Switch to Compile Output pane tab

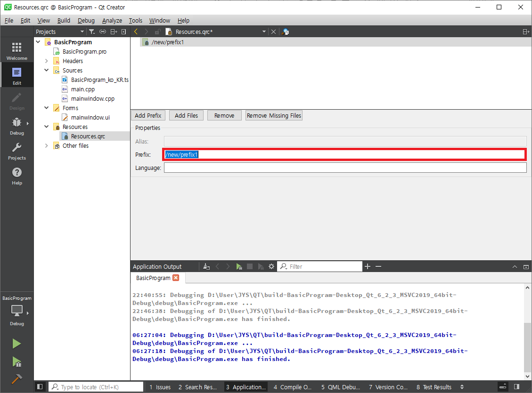pyautogui.click(x=293, y=387)
